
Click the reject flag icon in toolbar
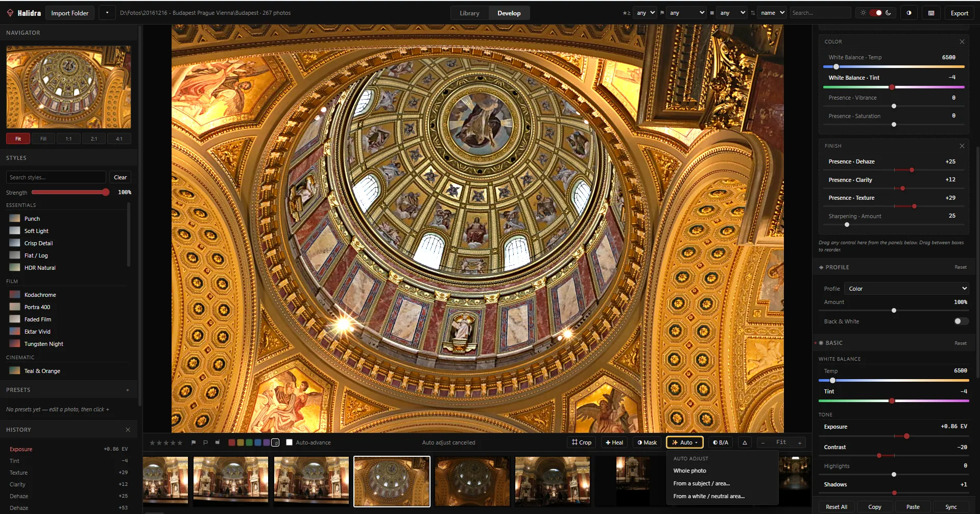217,442
